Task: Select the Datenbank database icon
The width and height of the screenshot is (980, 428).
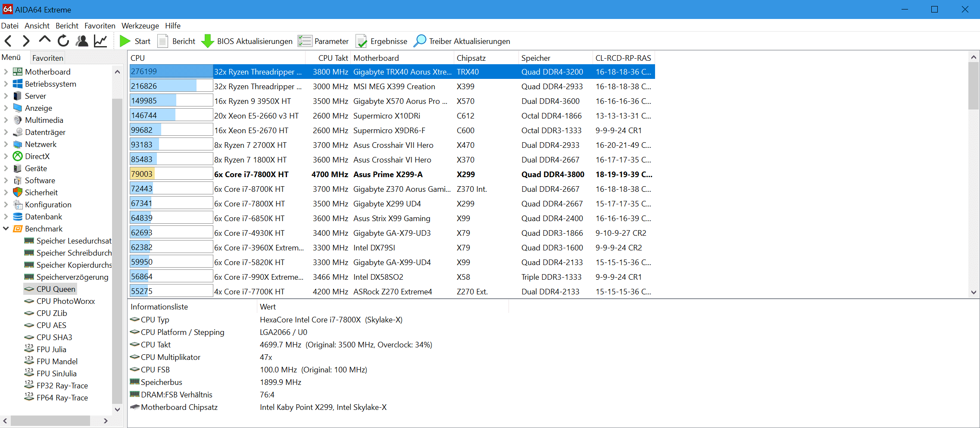Action: click(18, 216)
